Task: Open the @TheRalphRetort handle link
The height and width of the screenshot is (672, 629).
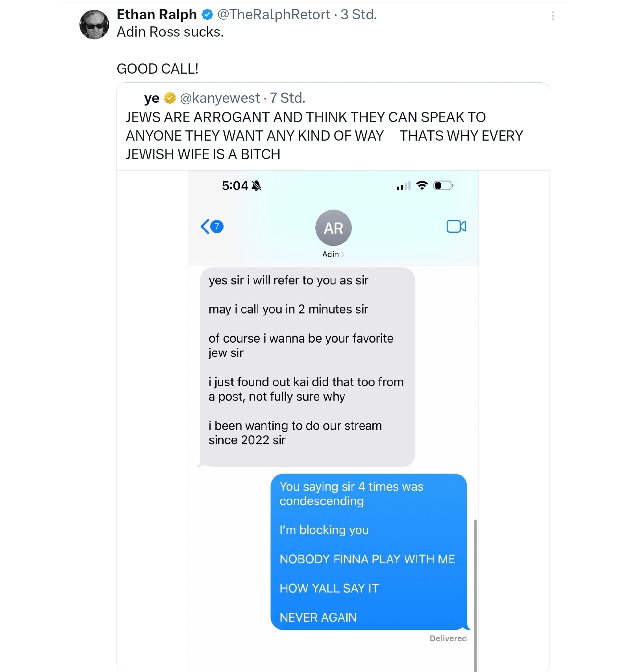Action: pyautogui.click(x=274, y=15)
